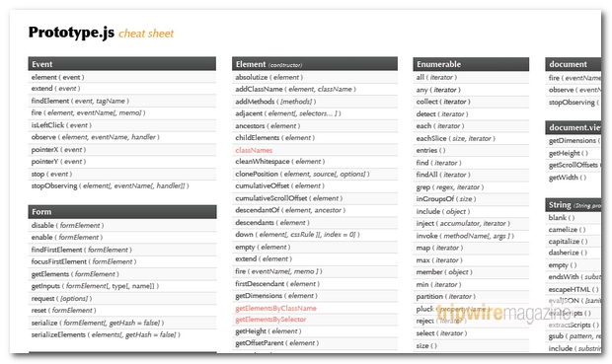Click the red "getElementsBySelector" entry
Screen dimensions: 612x364
270,320
